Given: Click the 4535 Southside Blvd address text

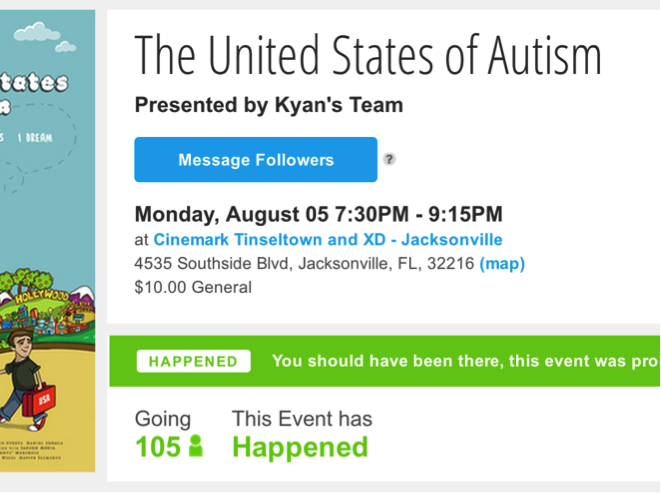Looking at the screenshot, I should pyautogui.click(x=304, y=264).
